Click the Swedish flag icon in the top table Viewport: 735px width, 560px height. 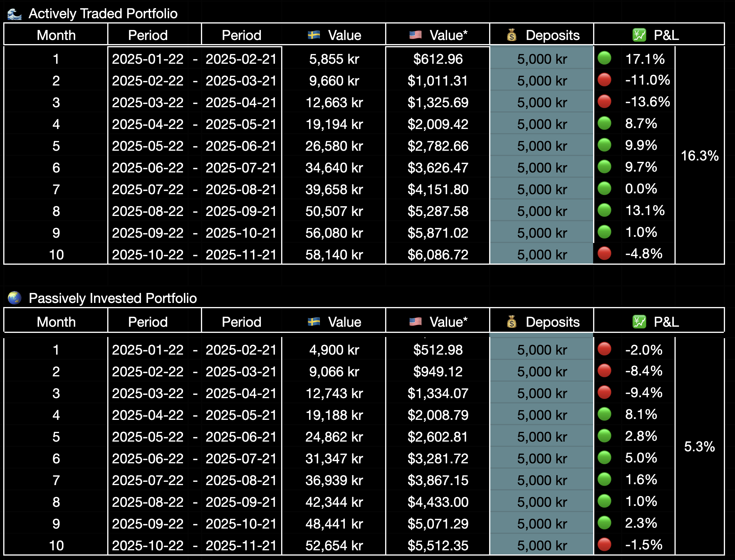coord(314,35)
